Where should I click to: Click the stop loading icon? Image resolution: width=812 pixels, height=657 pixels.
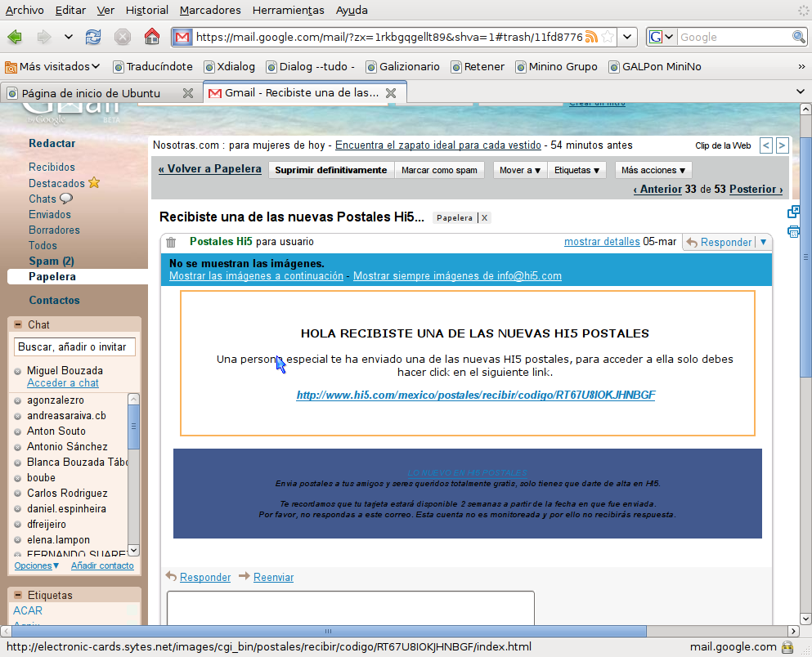point(122,37)
